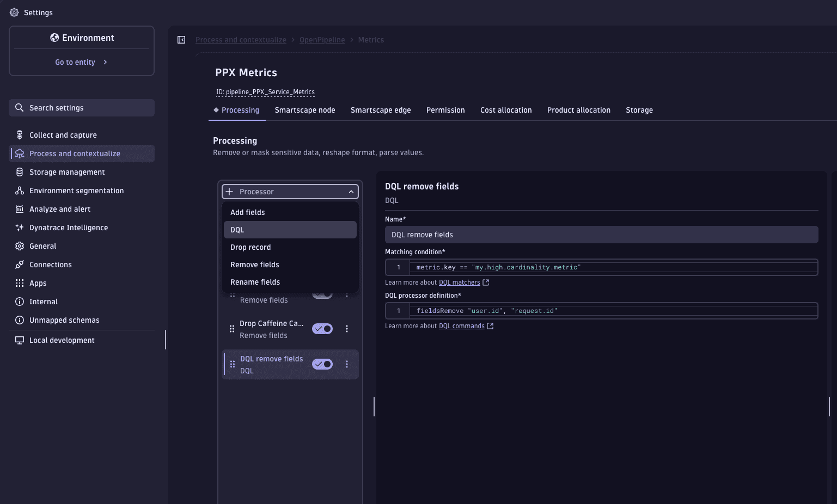Collapse the settings sidebar panel
This screenshot has width=837, height=504.
(x=181, y=39)
